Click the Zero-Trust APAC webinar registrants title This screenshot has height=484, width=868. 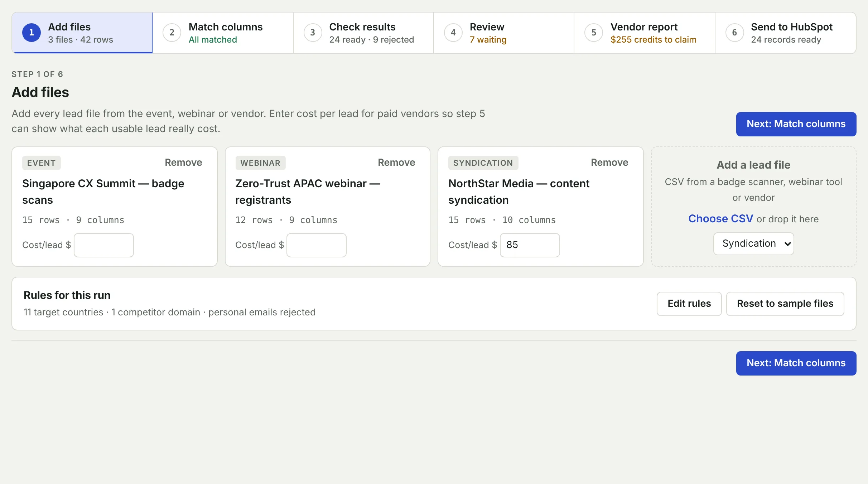308,192
